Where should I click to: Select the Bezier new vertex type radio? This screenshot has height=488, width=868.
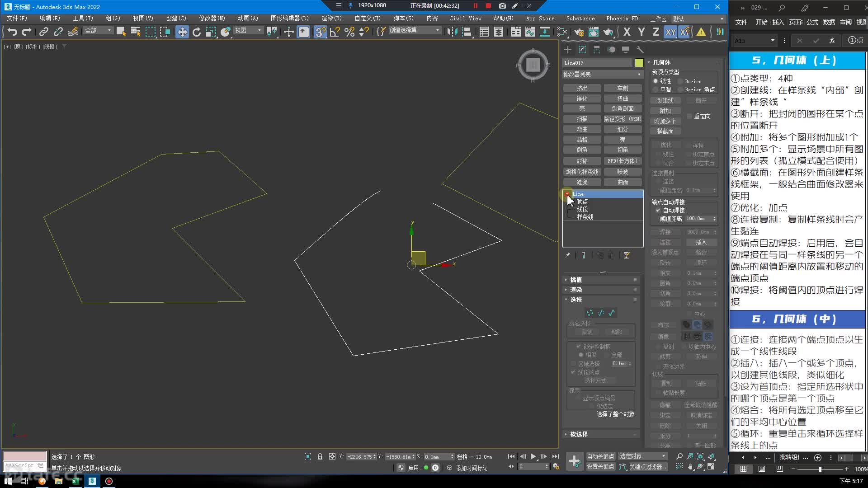[680, 81]
